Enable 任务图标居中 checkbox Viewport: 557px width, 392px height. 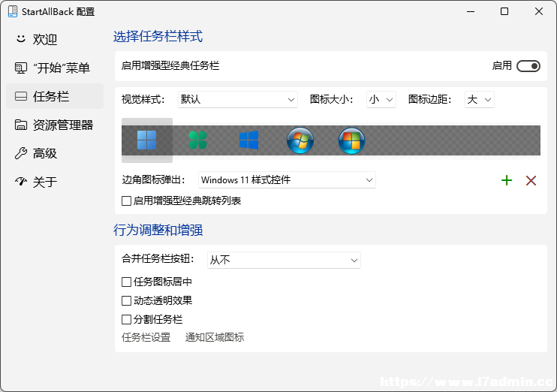[x=126, y=282]
